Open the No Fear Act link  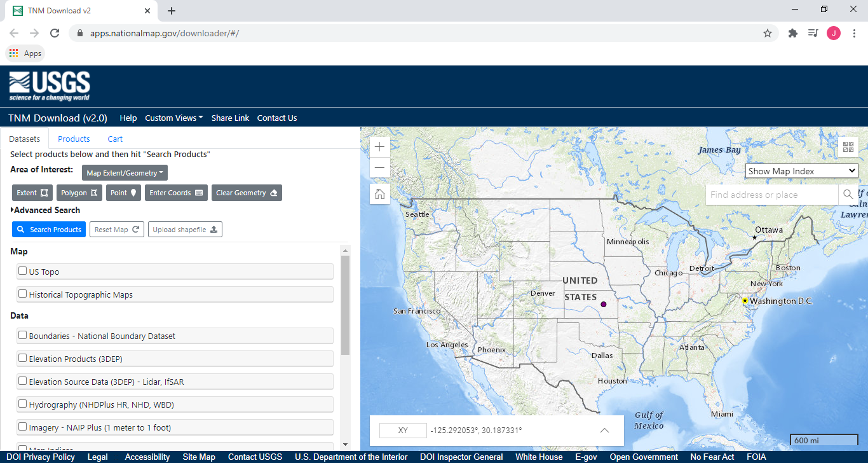[712, 457]
